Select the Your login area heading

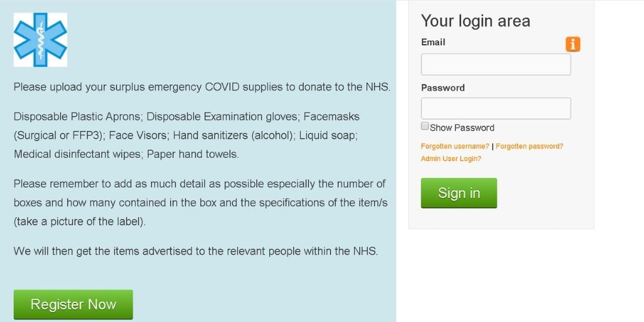pyautogui.click(x=475, y=21)
